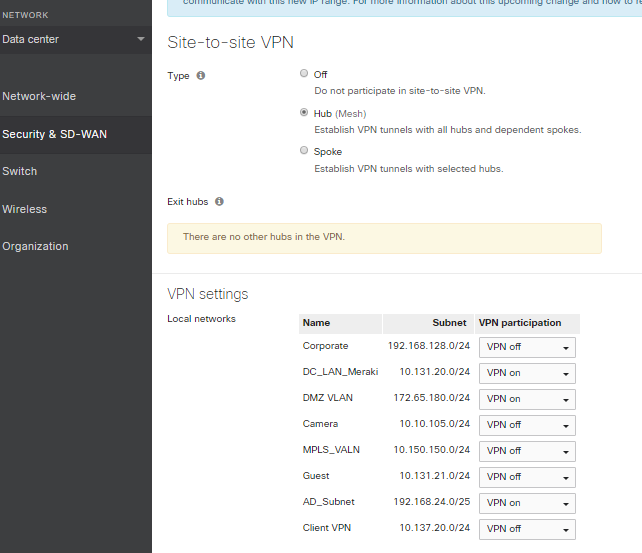Click the Name column header

click(x=317, y=323)
